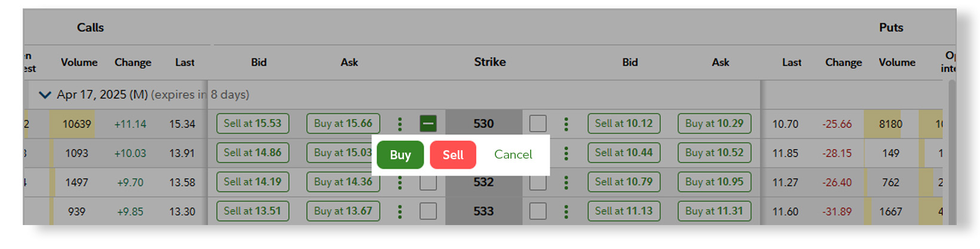Cancel the Buy/Sell popup

click(x=513, y=154)
